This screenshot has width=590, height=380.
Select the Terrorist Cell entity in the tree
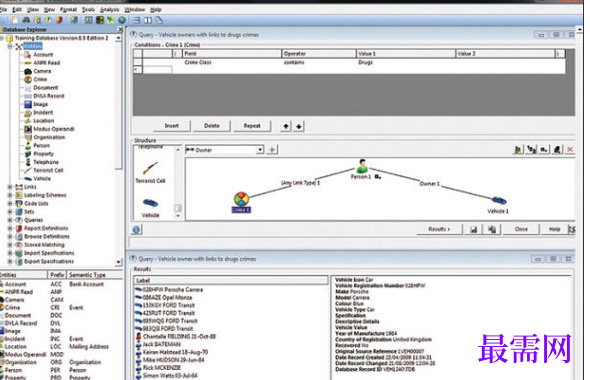[48, 170]
